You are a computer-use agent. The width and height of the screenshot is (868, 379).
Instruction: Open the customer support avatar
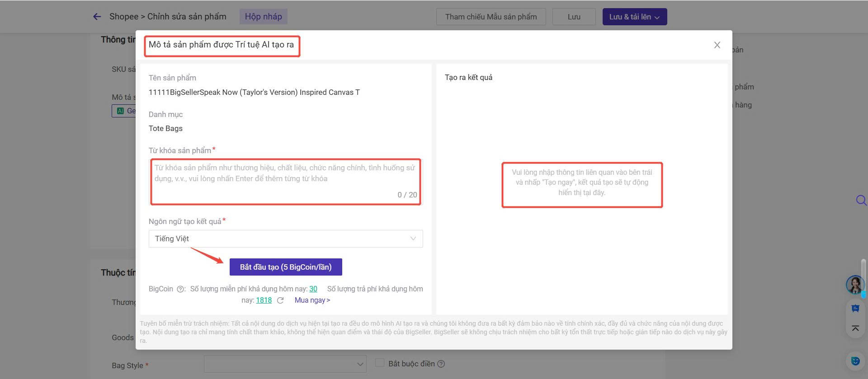click(855, 285)
